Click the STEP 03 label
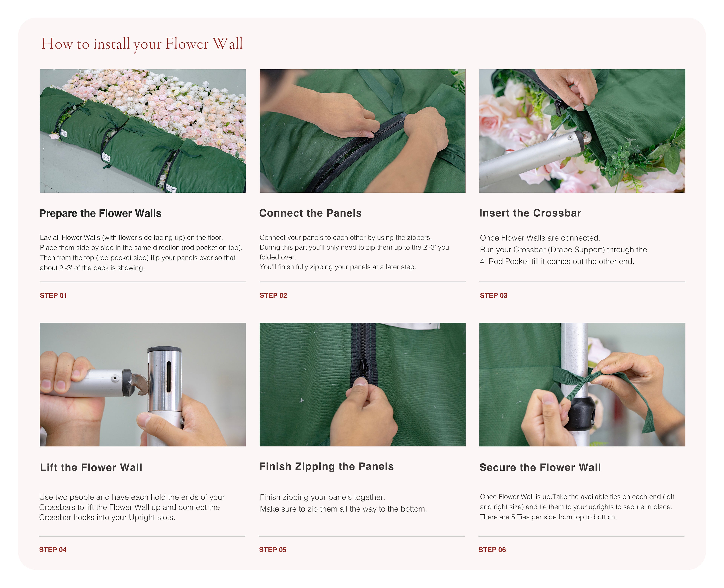 493,295
